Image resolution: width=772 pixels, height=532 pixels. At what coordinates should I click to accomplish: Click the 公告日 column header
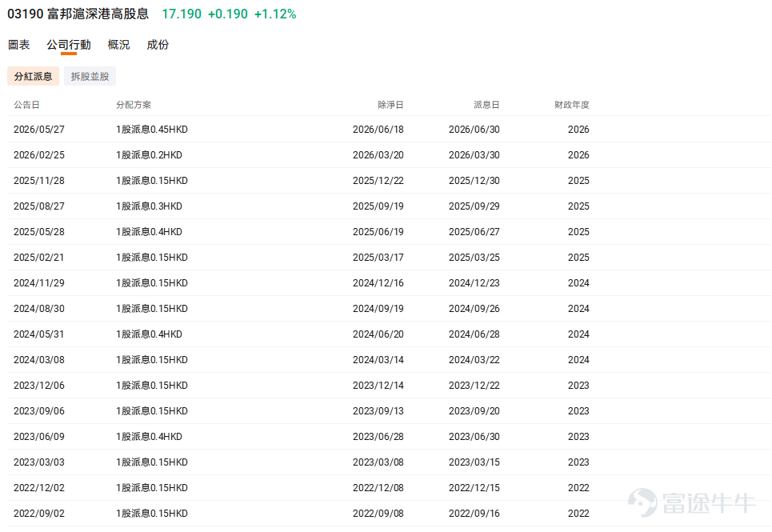[26, 105]
